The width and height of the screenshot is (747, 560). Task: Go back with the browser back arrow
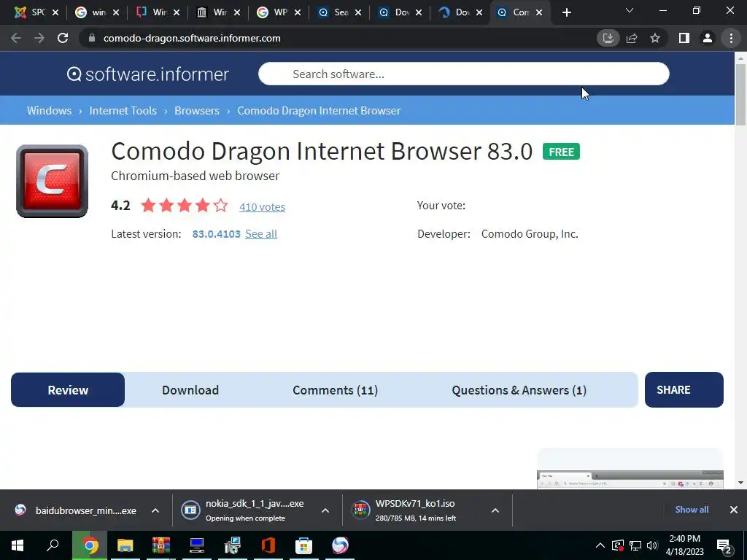coord(16,38)
